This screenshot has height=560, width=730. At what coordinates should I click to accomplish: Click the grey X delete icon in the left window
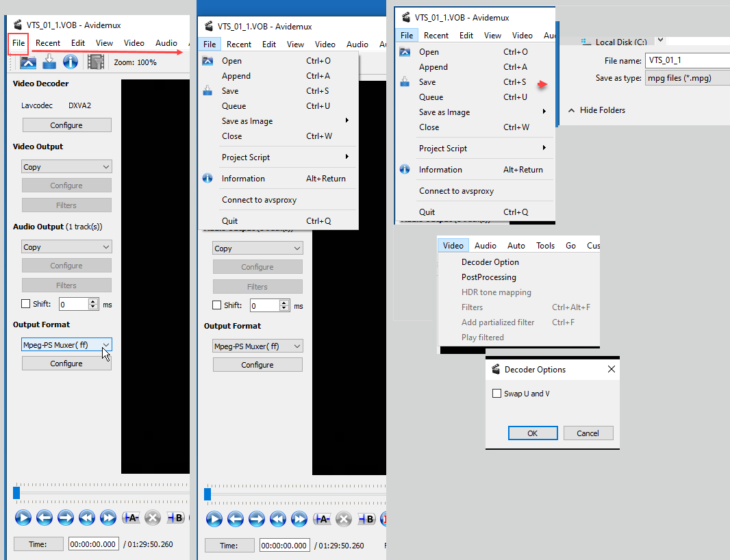[x=153, y=518]
